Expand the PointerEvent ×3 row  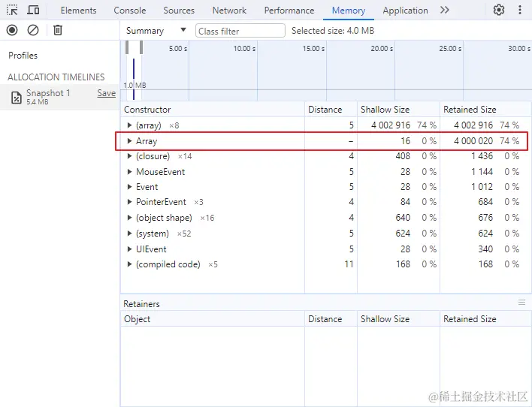tap(129, 202)
